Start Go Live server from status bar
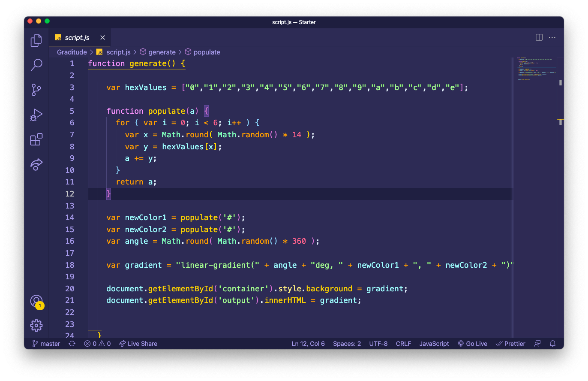The width and height of the screenshot is (588, 381). [x=472, y=344]
